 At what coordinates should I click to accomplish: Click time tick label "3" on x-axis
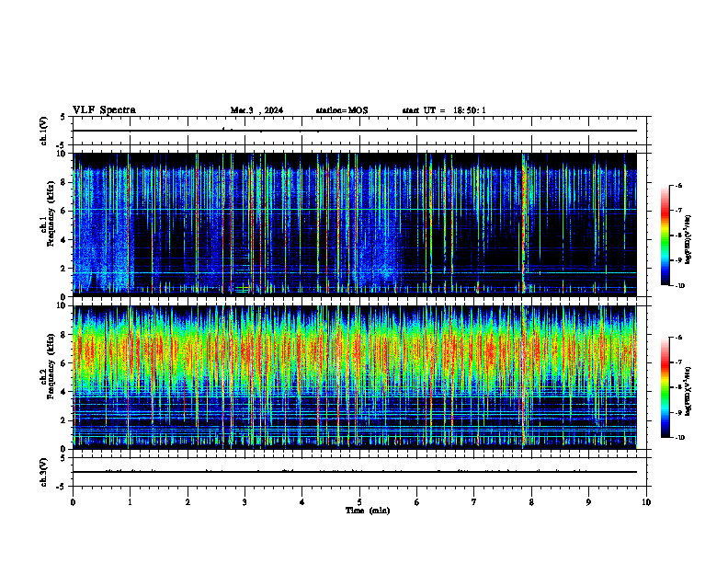(245, 502)
